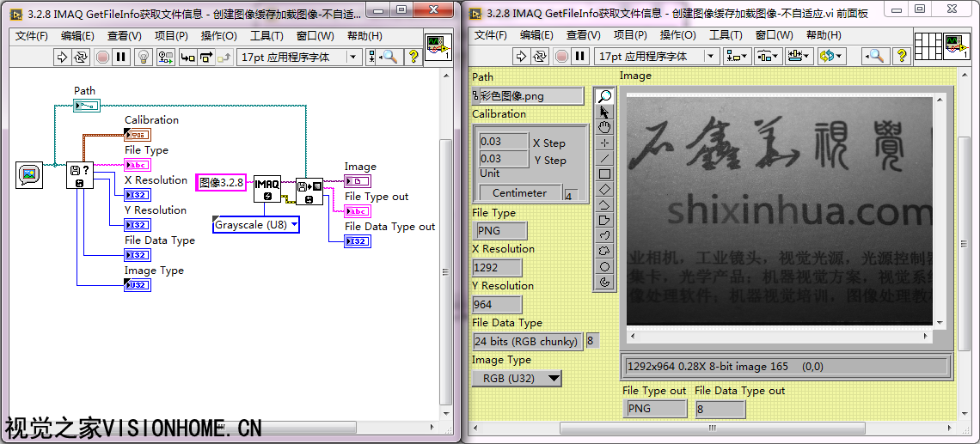980x444 pixels.
Task: Toggle Pause button in block diagram toolbar
Action: tap(121, 57)
